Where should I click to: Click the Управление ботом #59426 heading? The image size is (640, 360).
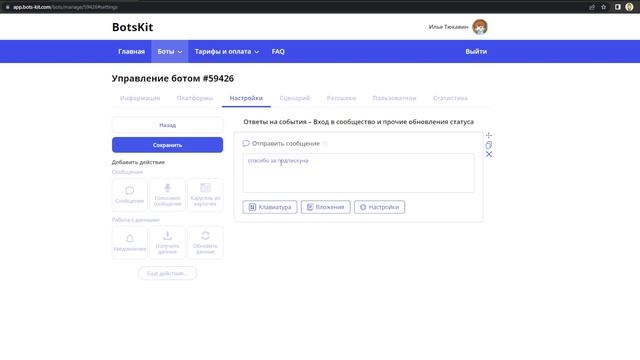click(173, 78)
